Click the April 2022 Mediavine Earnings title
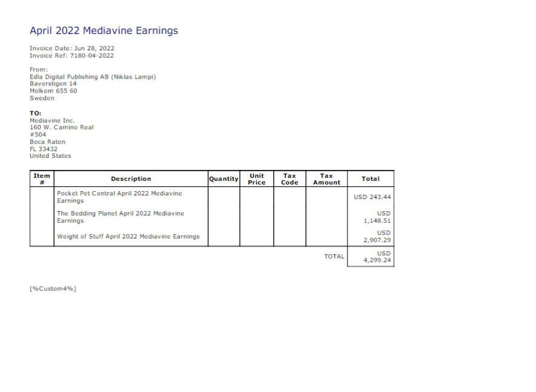 [104, 31]
